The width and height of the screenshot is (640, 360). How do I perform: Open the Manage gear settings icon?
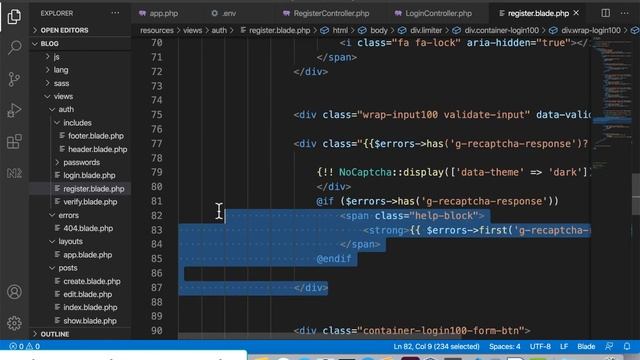(x=14, y=323)
